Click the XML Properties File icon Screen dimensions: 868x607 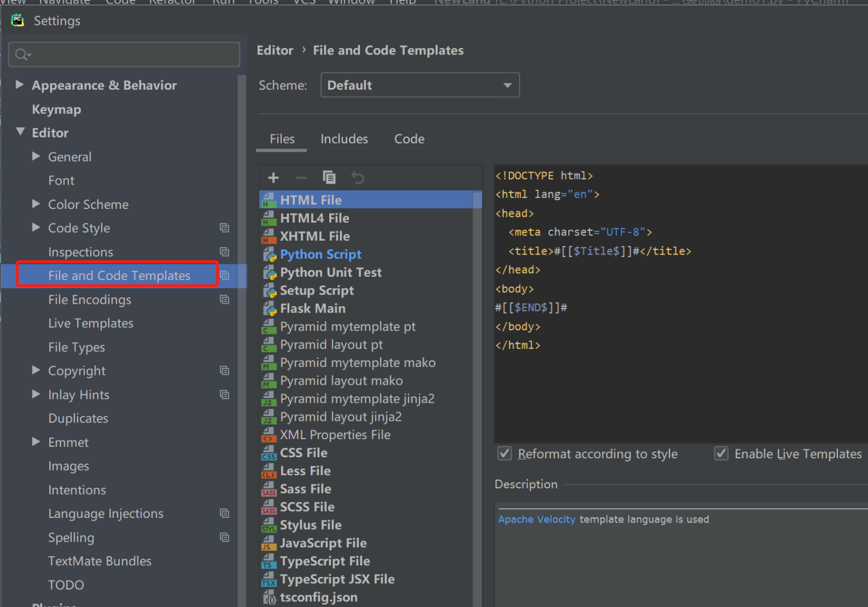tap(269, 435)
